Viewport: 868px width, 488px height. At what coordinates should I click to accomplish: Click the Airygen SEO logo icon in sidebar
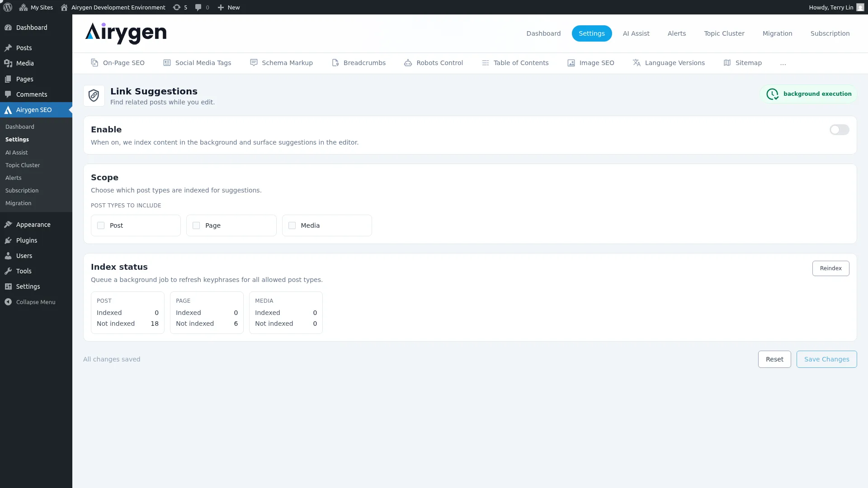8,110
